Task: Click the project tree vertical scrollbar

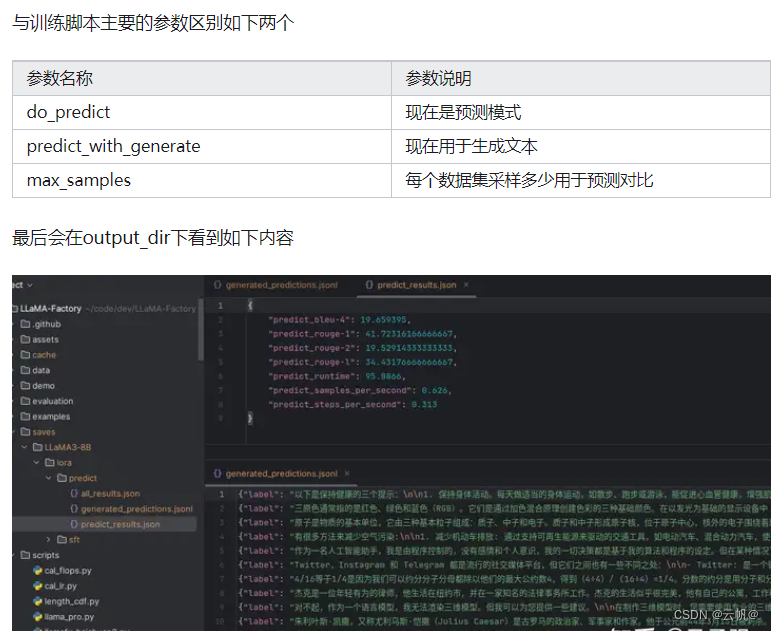Action: click(200, 329)
